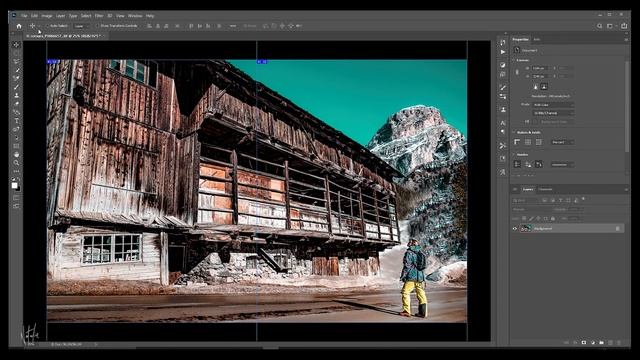Select the Lasso tool
Viewport: 640px width, 360px height.
click(x=16, y=61)
